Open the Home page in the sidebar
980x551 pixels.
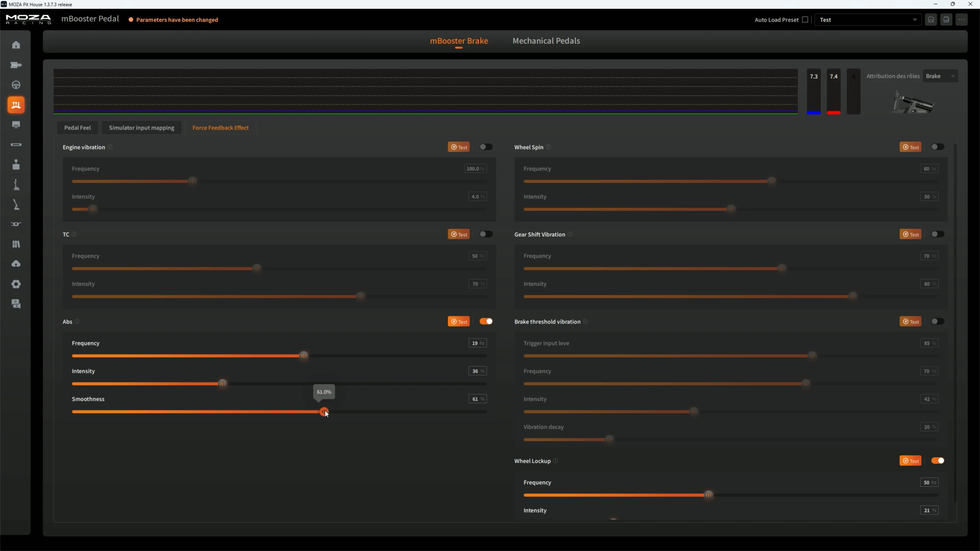click(16, 45)
